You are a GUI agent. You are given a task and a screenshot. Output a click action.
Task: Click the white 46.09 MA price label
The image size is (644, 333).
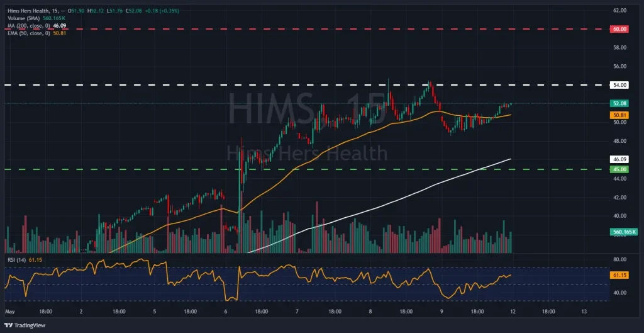pyautogui.click(x=620, y=159)
